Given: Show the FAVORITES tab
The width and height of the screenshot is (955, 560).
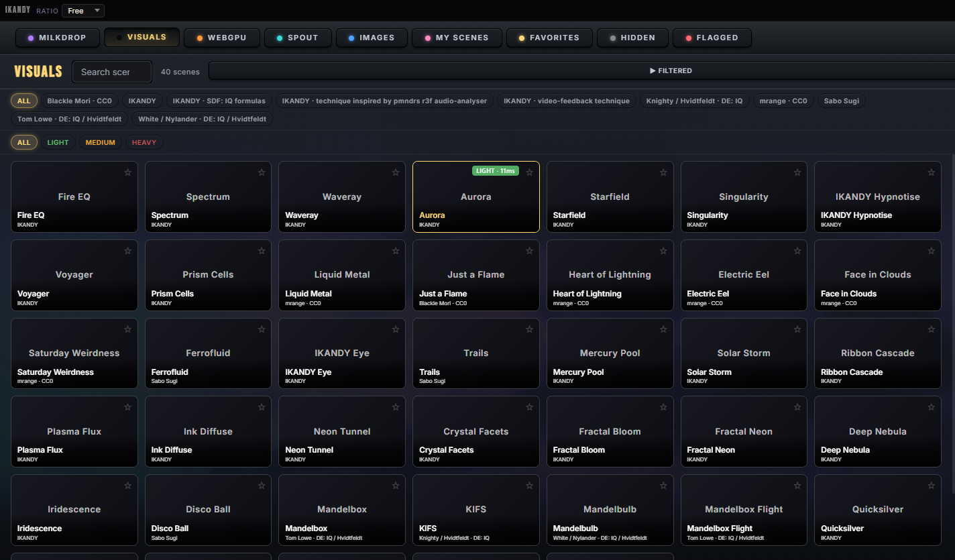Looking at the screenshot, I should coord(549,38).
